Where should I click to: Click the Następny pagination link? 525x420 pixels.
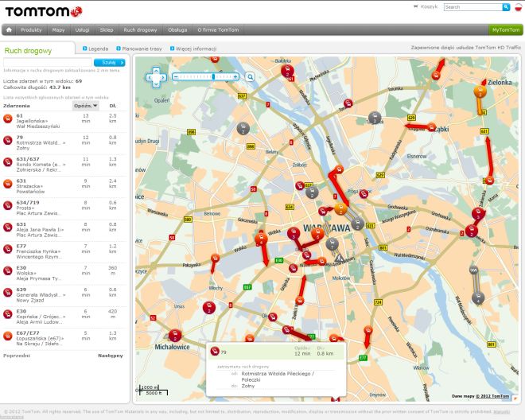(111, 356)
